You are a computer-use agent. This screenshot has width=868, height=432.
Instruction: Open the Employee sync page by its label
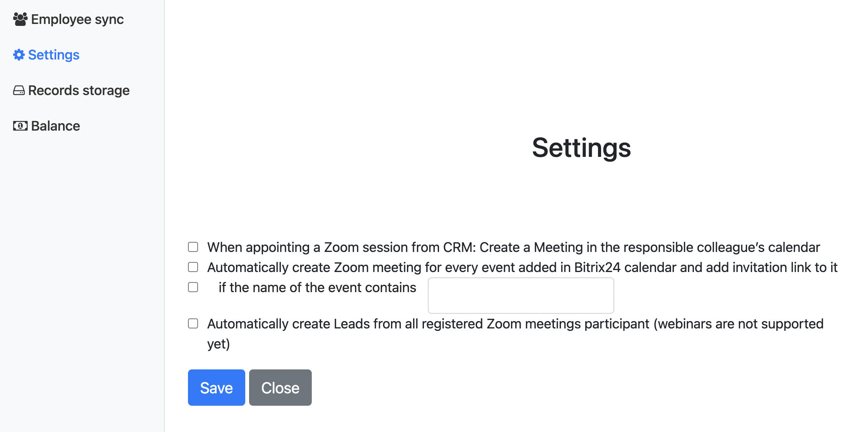tap(77, 19)
